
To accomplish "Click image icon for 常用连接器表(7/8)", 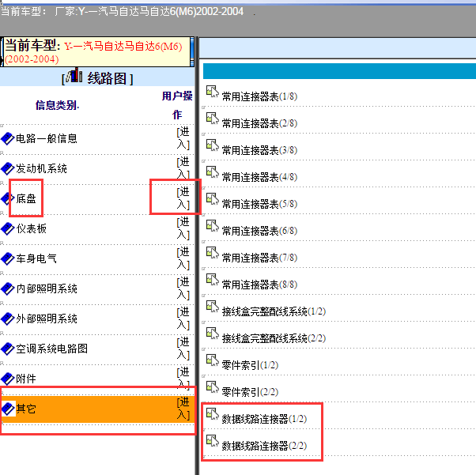I will [x=213, y=253].
